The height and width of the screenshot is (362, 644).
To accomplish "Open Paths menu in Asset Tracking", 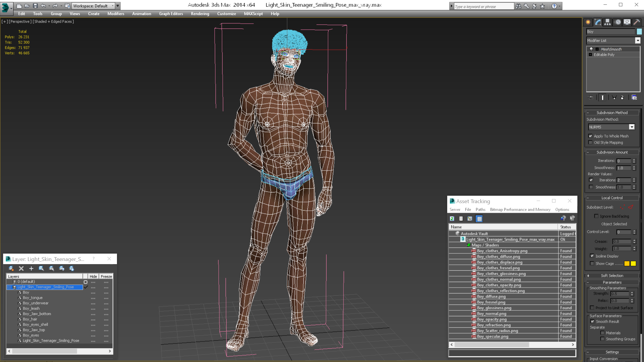I will (x=480, y=210).
